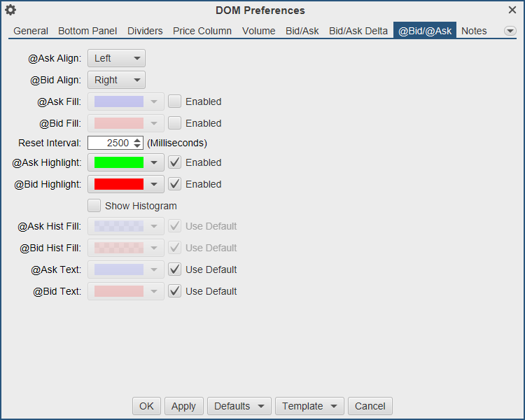Toggle the Show Histogram checkbox

94,206
